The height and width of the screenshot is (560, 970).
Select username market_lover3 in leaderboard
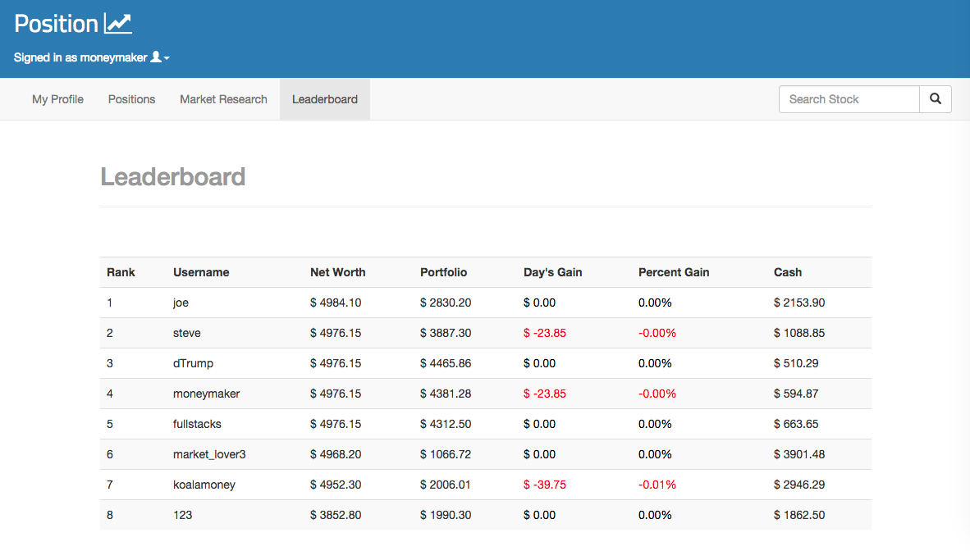(209, 454)
